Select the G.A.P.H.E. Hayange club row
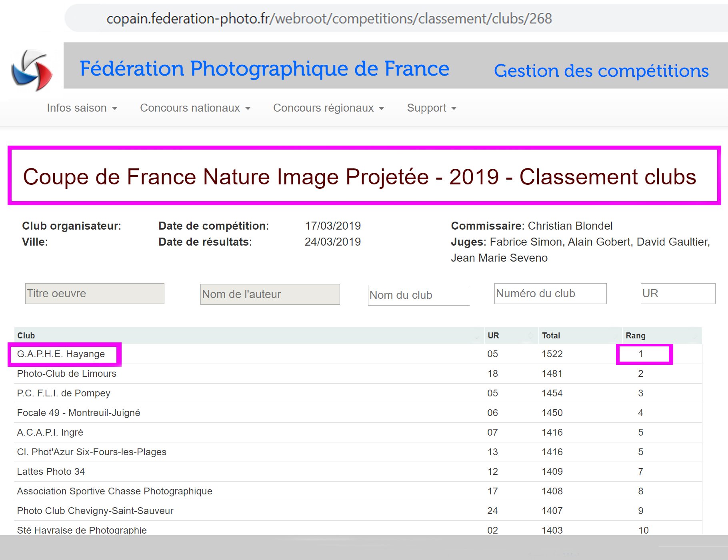This screenshot has height=560, width=728. tap(61, 354)
